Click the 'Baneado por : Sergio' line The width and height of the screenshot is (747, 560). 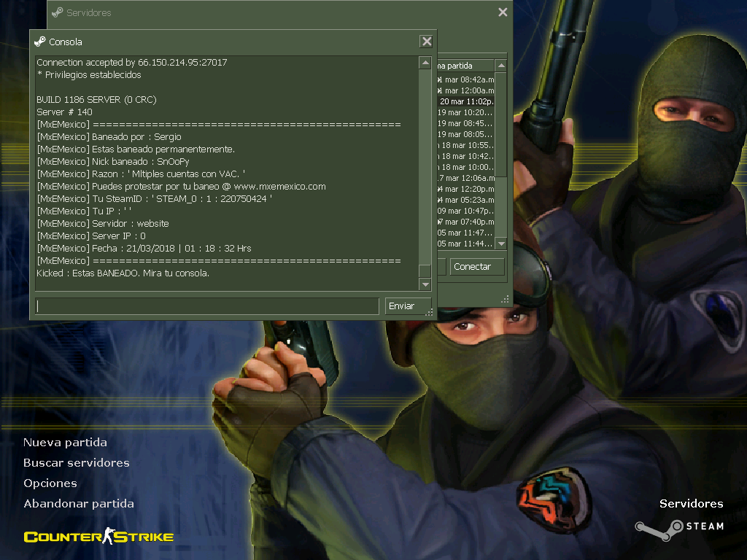109,136
